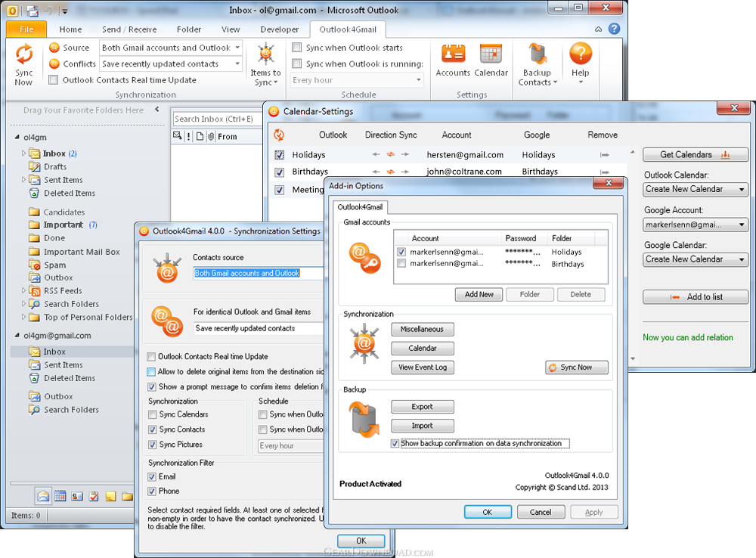The width and height of the screenshot is (756, 558).
Task: Open Contacts navigation icon at bottom
Action: click(77, 496)
